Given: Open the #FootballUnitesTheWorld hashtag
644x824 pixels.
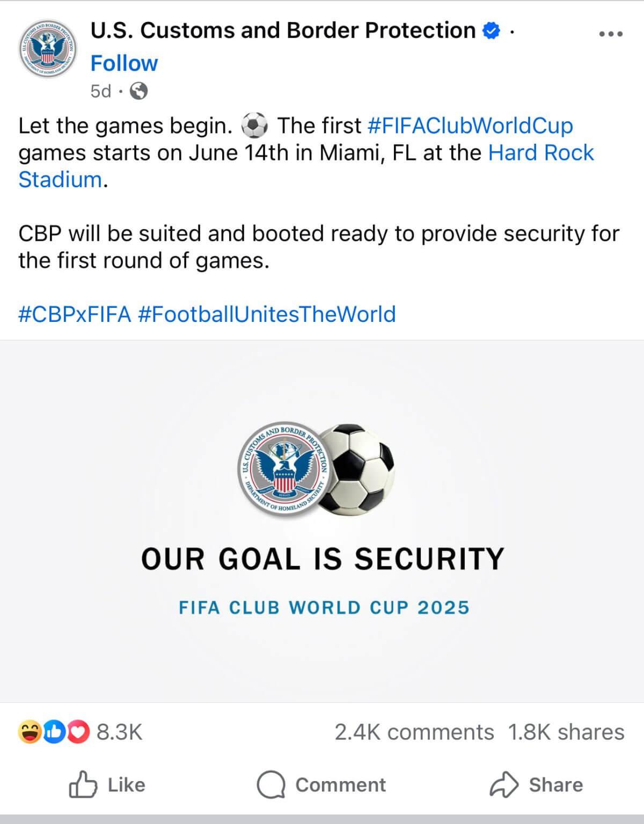Looking at the screenshot, I should [267, 314].
